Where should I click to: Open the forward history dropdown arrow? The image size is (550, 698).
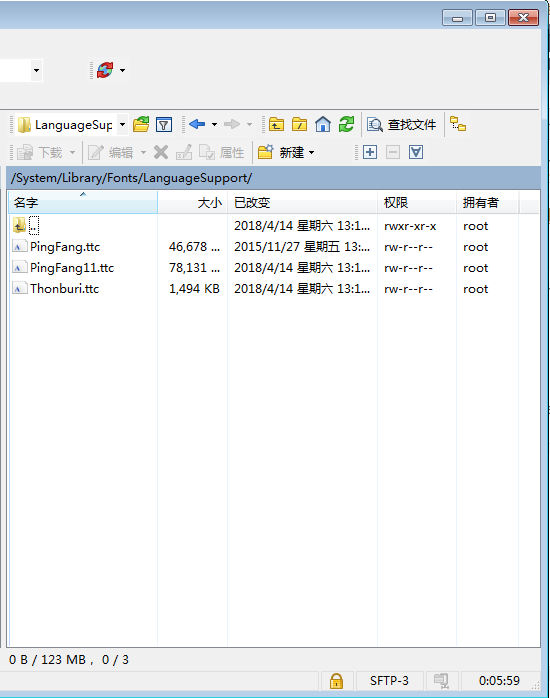click(x=249, y=125)
